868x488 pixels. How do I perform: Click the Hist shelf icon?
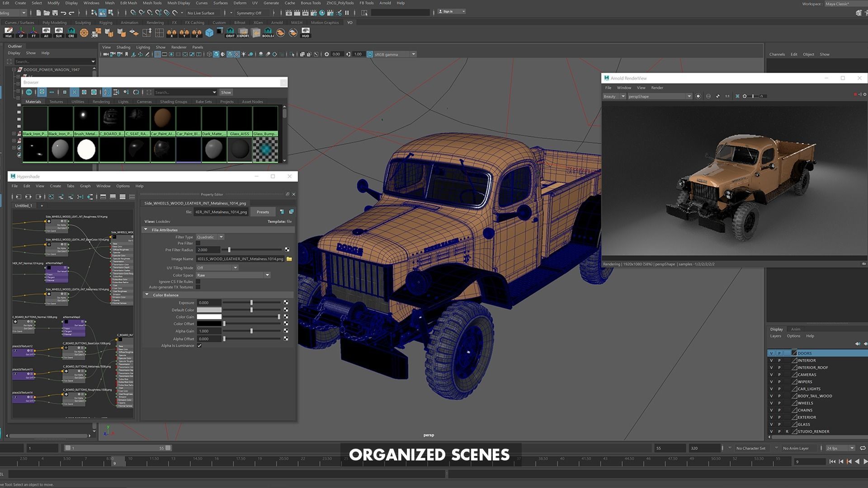pos(8,32)
